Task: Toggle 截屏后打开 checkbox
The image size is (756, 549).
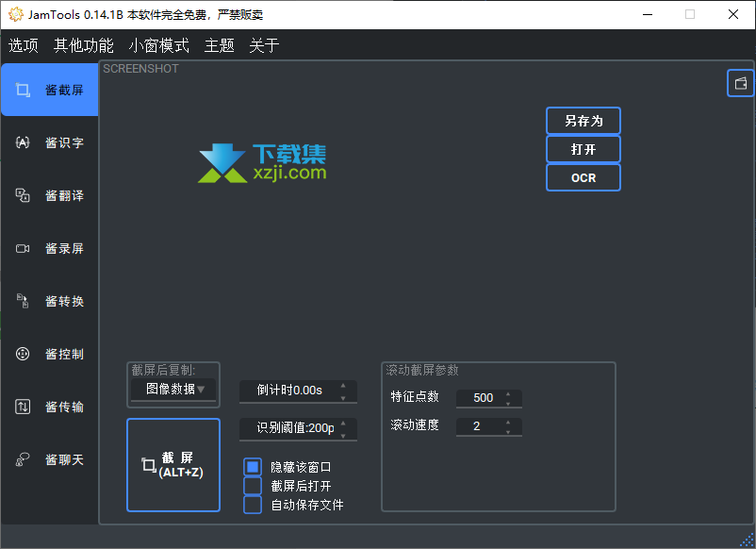Action: (x=253, y=486)
